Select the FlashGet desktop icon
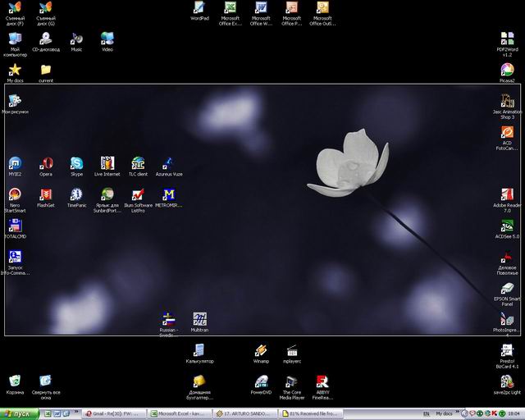The image size is (525, 420). point(46,198)
